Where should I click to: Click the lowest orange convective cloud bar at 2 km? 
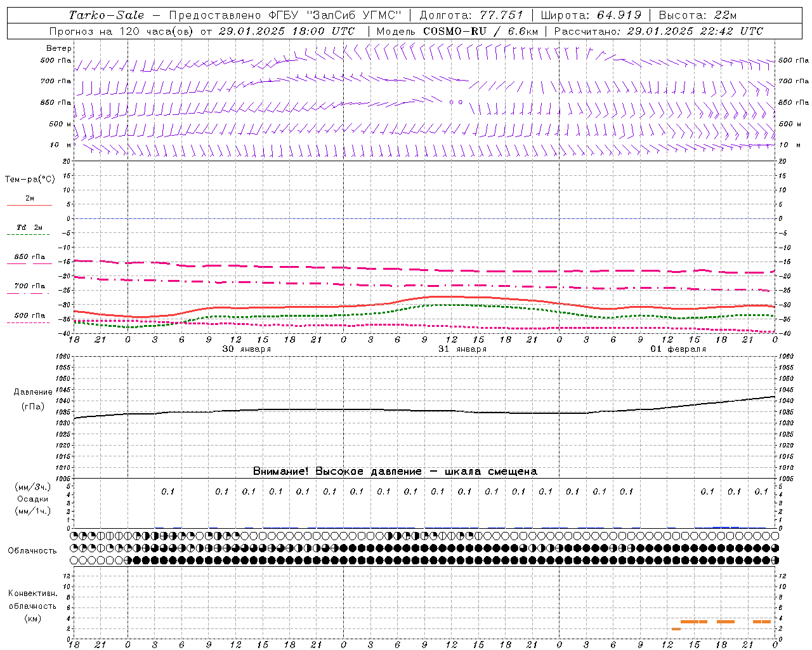click(x=676, y=629)
